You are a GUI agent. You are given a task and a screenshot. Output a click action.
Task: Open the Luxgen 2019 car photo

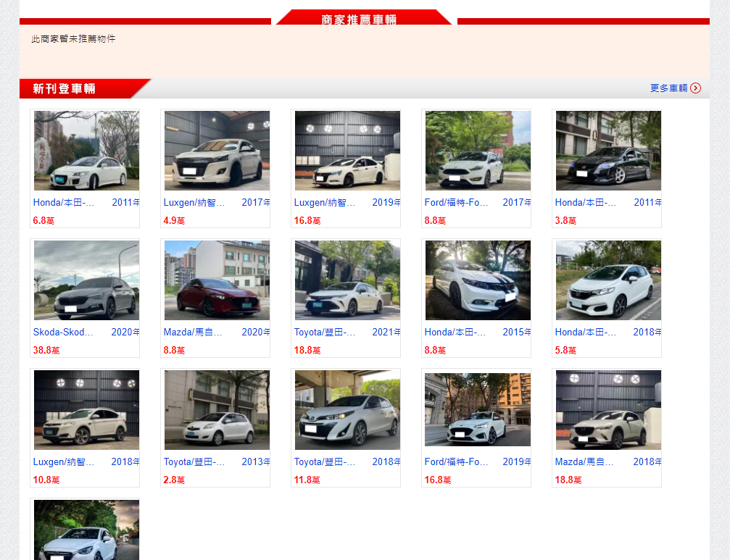coord(347,151)
